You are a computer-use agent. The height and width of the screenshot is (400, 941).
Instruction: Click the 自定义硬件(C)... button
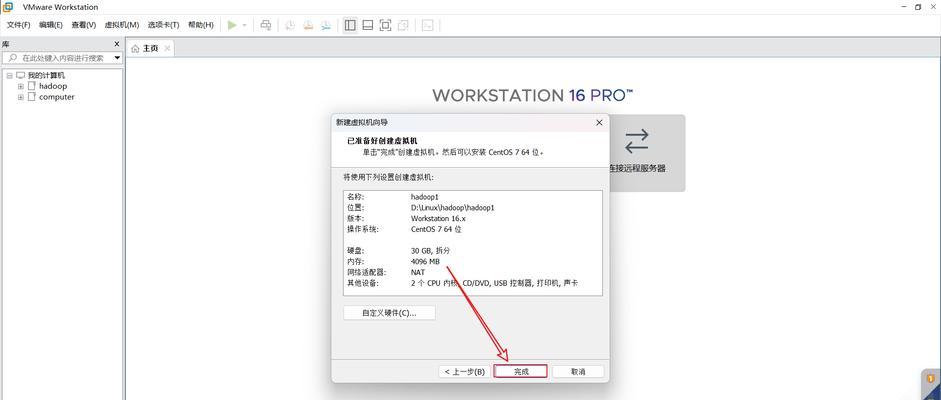(x=389, y=313)
